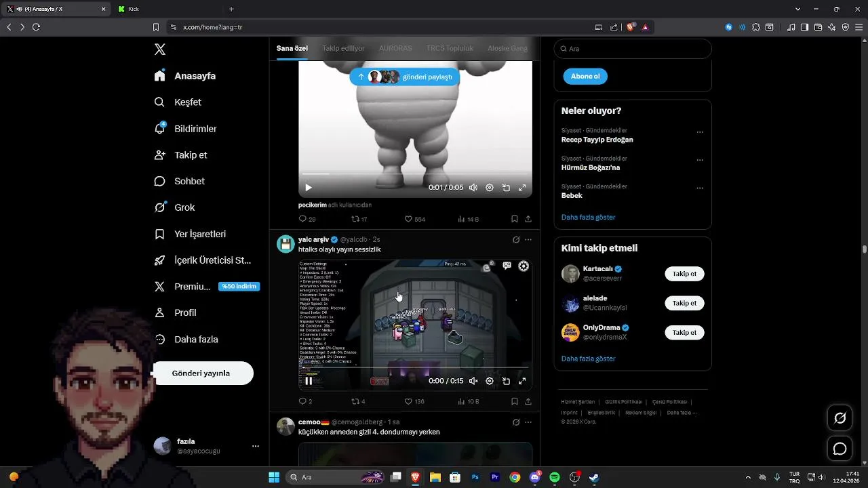Open the floating messages chat button

840,449
